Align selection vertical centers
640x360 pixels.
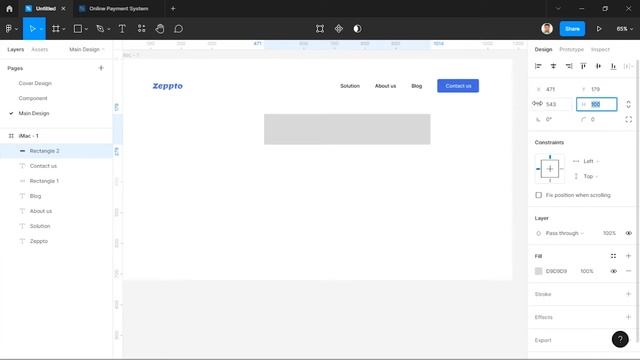(598, 66)
